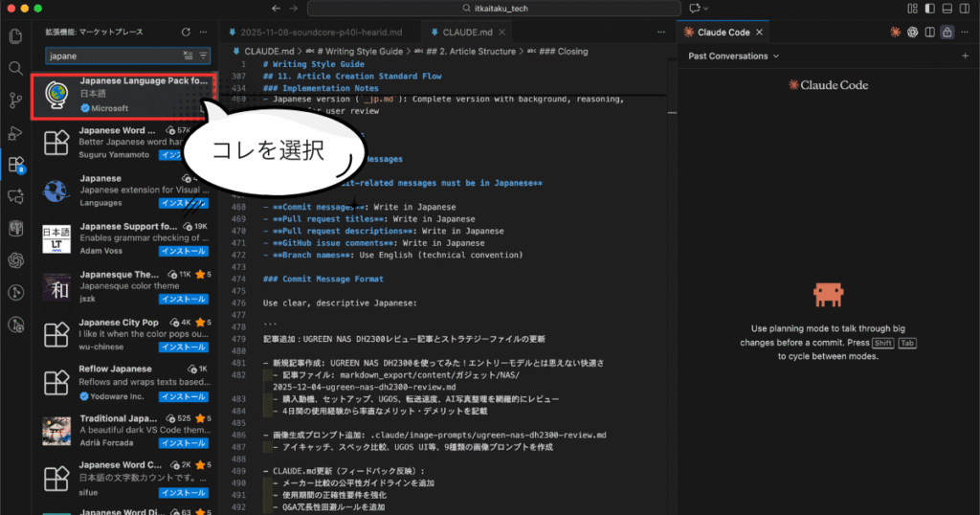Go forward with navigation arrow in title bar

coord(294,8)
